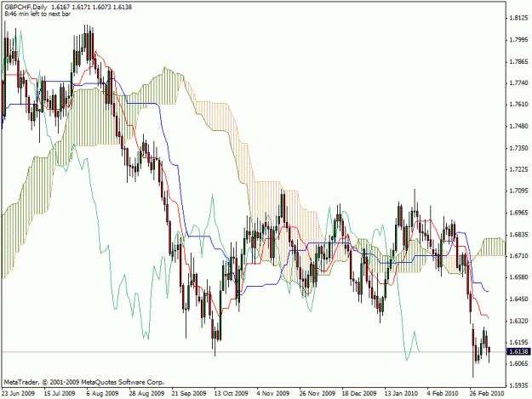The image size is (532, 399).
Task: Click the 1.7865 price axis label
Action: (x=519, y=62)
